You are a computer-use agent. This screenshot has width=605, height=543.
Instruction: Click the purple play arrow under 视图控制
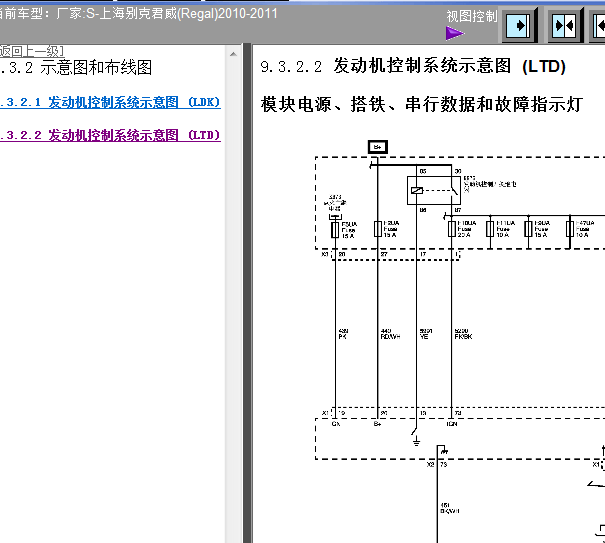point(455,33)
